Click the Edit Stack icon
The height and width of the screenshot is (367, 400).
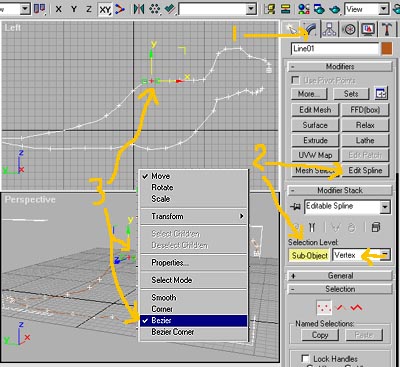click(x=376, y=227)
